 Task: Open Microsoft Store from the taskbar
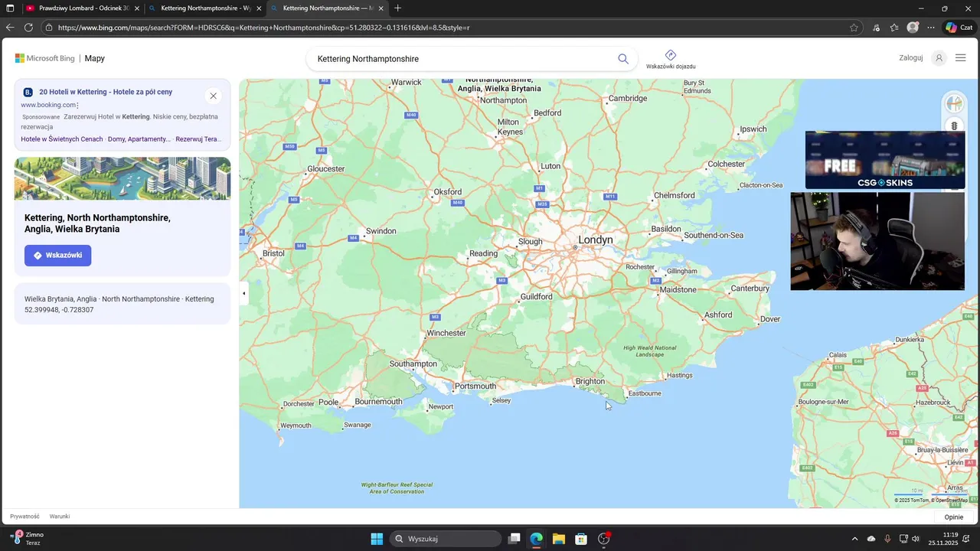pyautogui.click(x=581, y=539)
